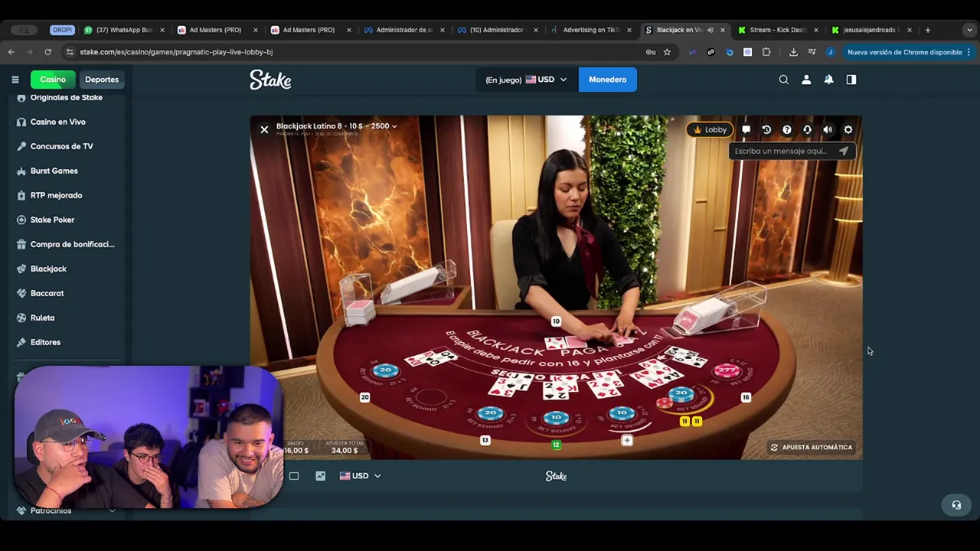Open the site info icon in address bar
Viewport: 980px width, 551px height.
(70, 52)
